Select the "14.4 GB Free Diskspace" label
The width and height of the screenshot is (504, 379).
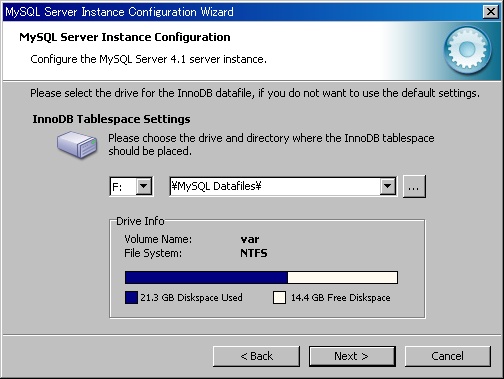(341, 297)
